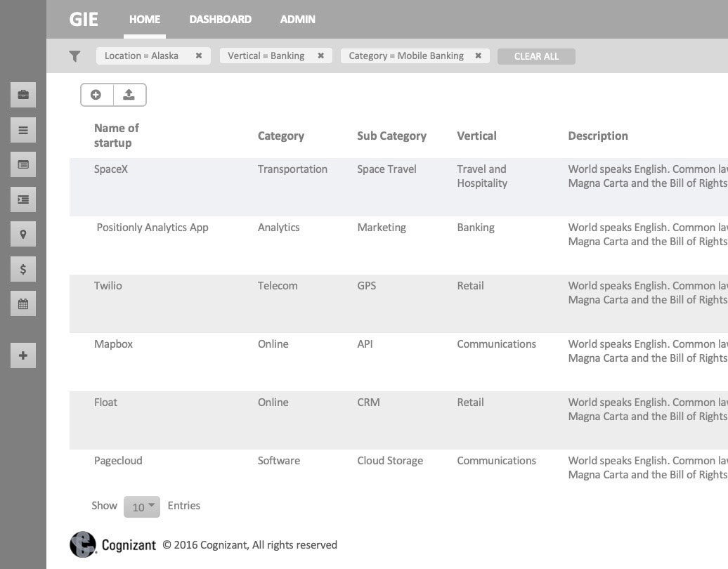Expand the Show 10 entries dropdown

[x=142, y=506]
